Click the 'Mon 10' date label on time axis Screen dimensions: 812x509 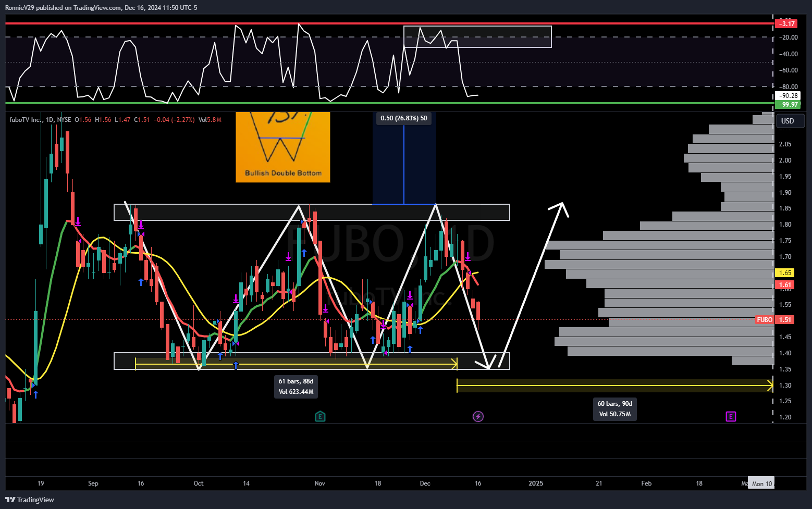(x=761, y=483)
